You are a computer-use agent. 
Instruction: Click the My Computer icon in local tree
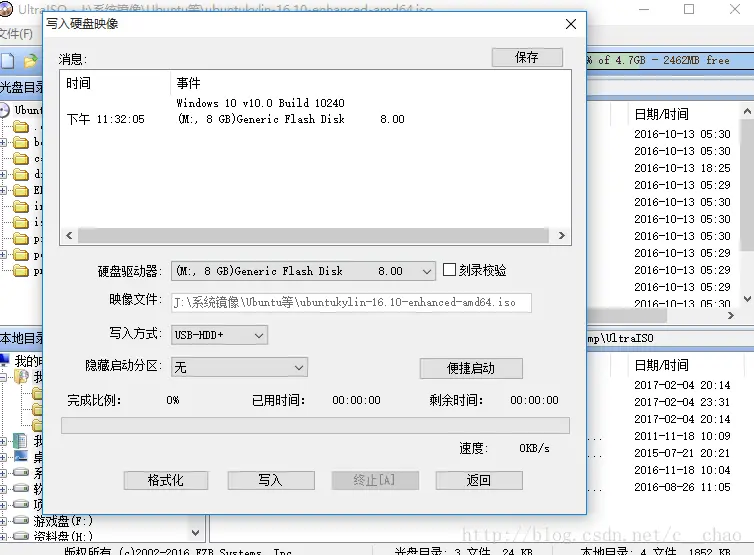[5, 360]
